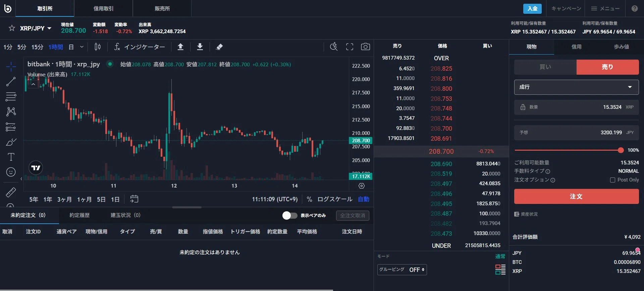Screen dimensions: 644x291
Task: Open the candlestick chart type selector
Action: [98, 47]
